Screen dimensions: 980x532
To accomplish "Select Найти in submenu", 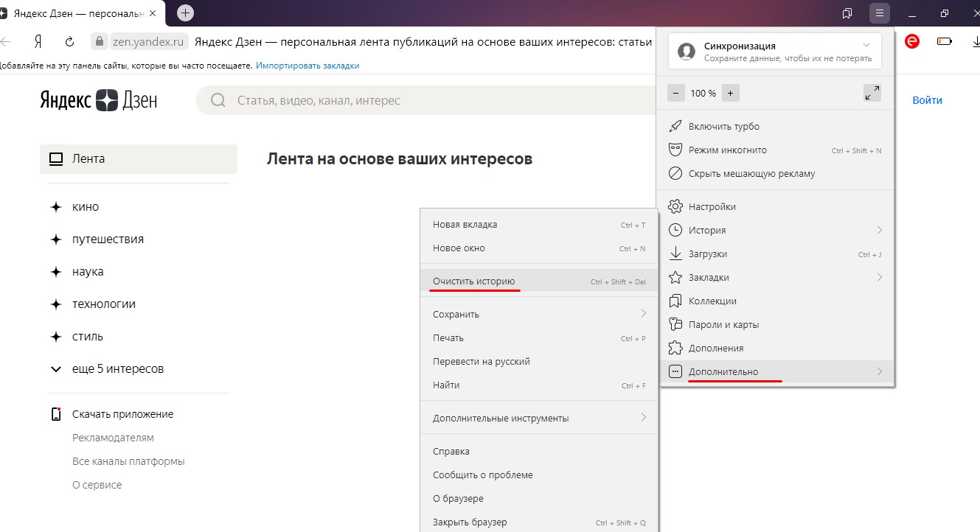I will [538, 385].
